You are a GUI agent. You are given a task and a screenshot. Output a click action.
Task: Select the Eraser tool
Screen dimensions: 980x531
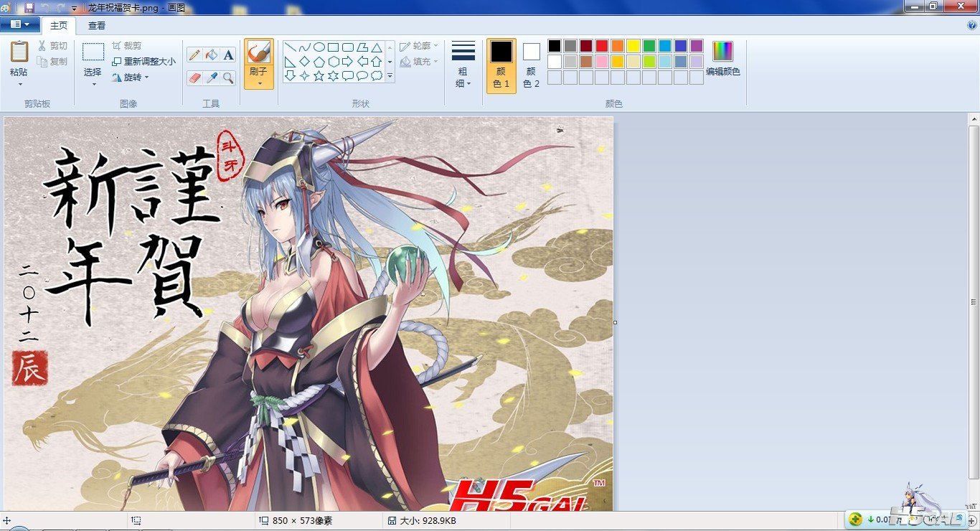pyautogui.click(x=194, y=77)
